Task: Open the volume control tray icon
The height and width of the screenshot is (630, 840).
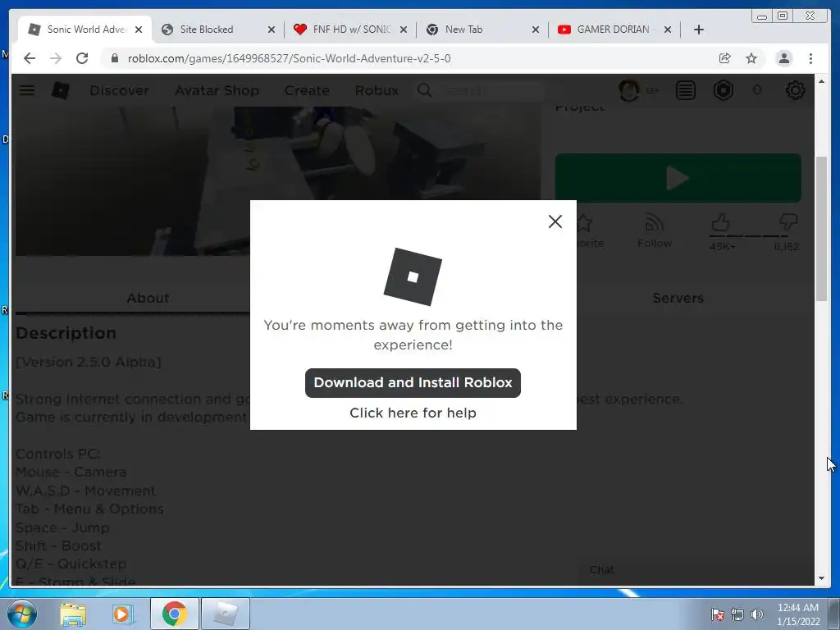Action: click(x=757, y=614)
